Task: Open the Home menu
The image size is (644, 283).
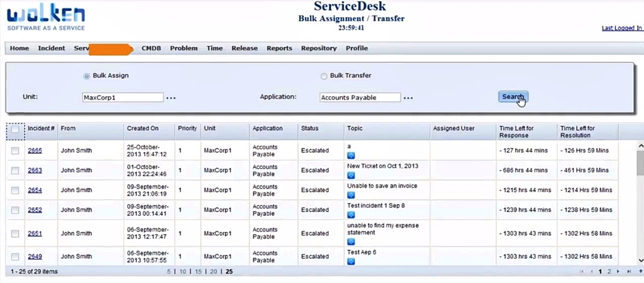Action: 19,48
